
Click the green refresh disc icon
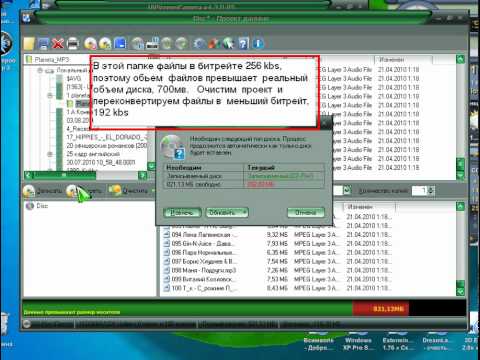[182, 44]
